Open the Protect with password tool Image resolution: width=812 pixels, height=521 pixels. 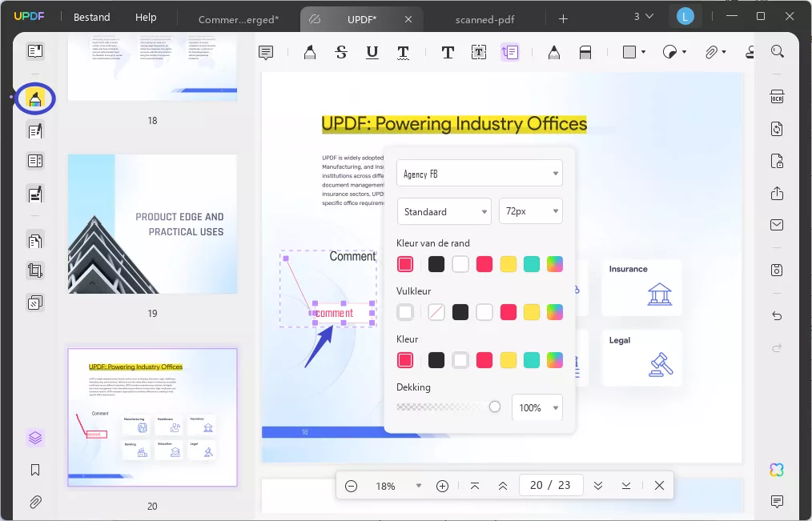coord(777,161)
